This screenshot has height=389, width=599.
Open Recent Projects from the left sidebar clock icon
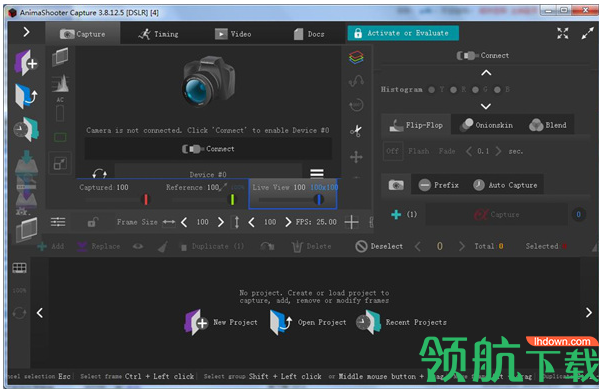coord(26,129)
